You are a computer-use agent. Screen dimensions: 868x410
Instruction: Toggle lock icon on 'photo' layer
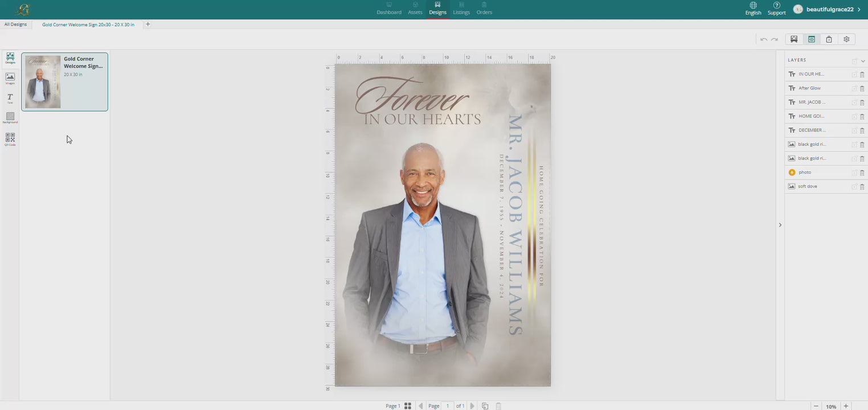854,173
